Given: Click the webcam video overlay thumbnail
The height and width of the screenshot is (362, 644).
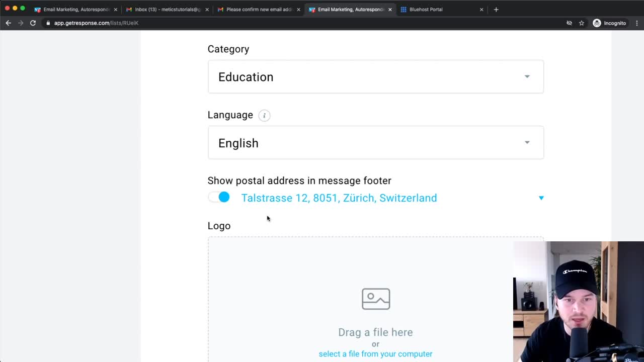Looking at the screenshot, I should [579, 302].
